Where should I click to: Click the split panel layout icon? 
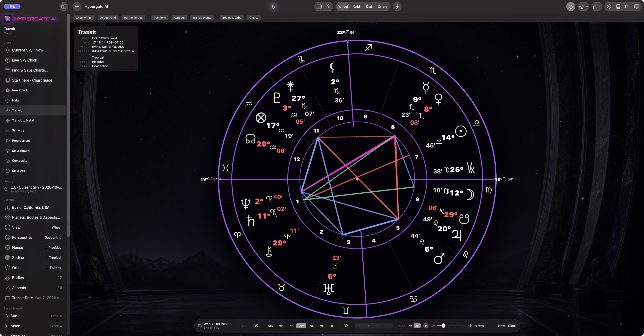[319, 7]
